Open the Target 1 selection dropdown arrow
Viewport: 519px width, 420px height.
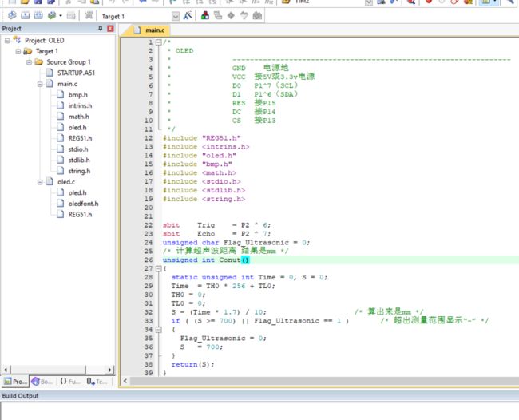coord(176,16)
